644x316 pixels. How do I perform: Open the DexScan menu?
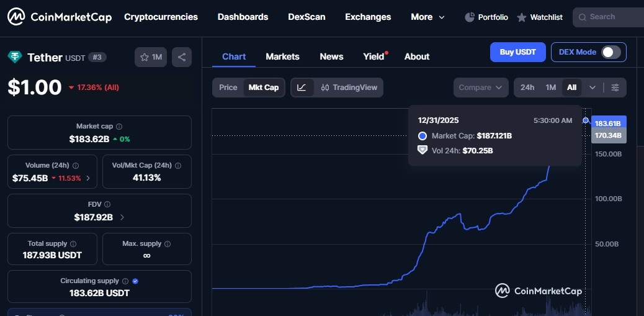pyautogui.click(x=306, y=17)
